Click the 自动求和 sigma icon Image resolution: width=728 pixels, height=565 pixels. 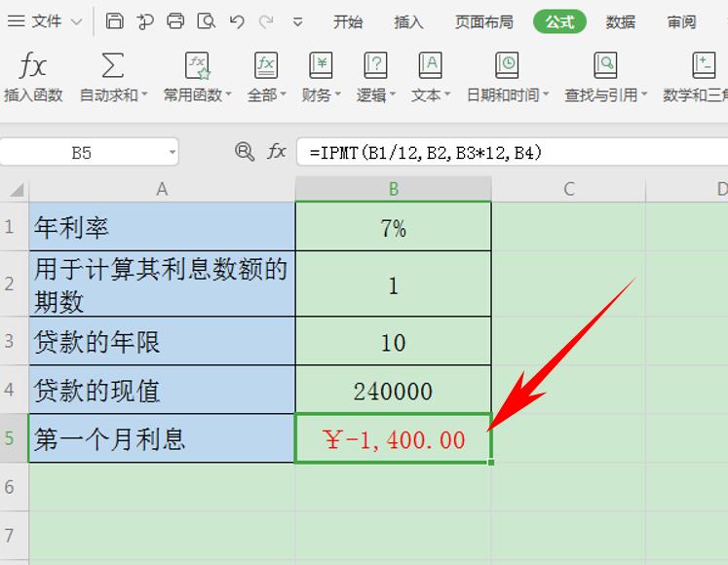112,65
